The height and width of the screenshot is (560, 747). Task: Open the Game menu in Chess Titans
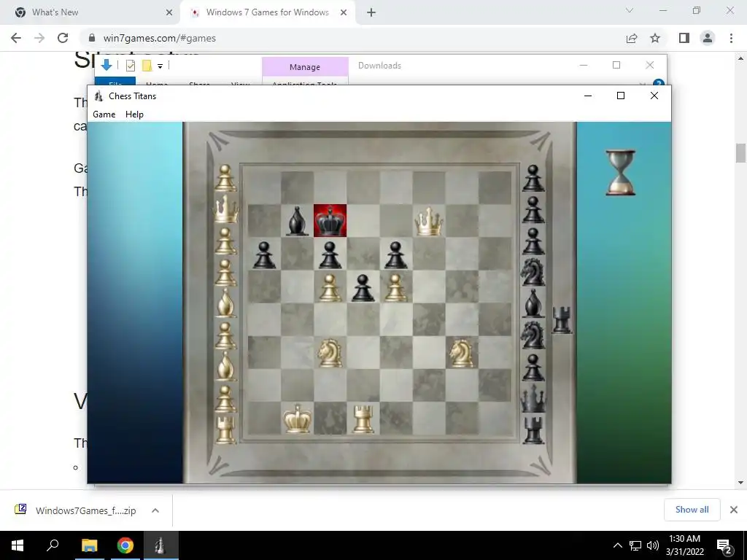coord(104,114)
